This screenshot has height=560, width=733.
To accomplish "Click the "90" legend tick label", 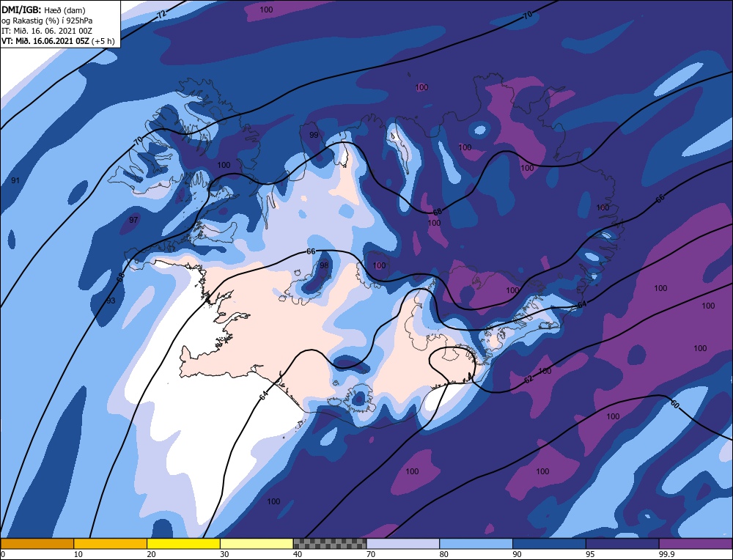I will coord(517,554).
